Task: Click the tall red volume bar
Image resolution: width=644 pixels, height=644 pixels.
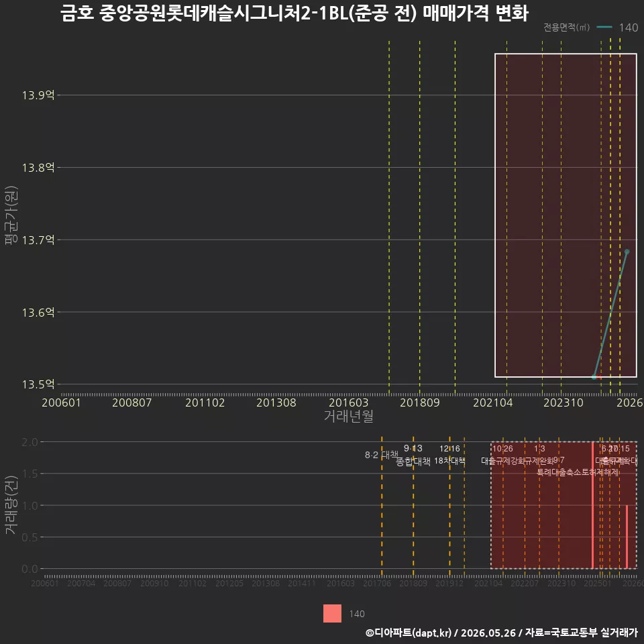Action: point(592,505)
